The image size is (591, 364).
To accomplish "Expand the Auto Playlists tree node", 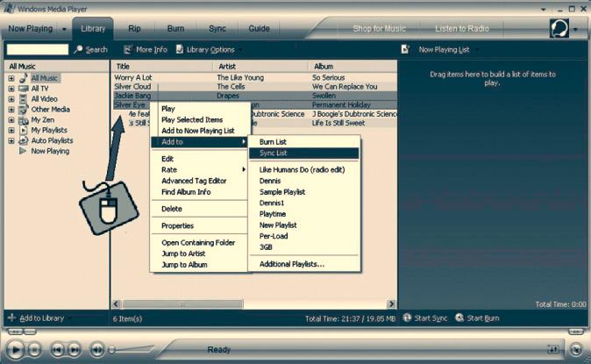I will click(11, 140).
